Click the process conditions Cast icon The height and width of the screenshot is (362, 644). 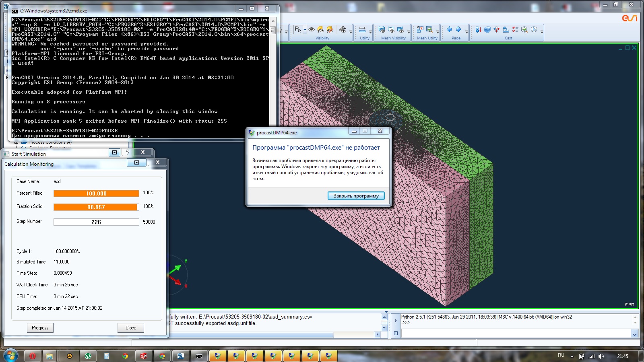coord(506,29)
